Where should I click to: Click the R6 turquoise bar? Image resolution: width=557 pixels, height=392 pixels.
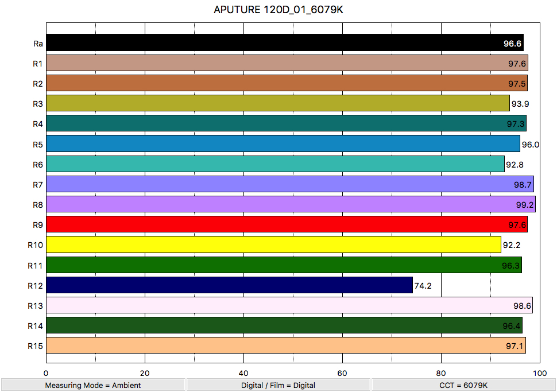click(x=275, y=164)
